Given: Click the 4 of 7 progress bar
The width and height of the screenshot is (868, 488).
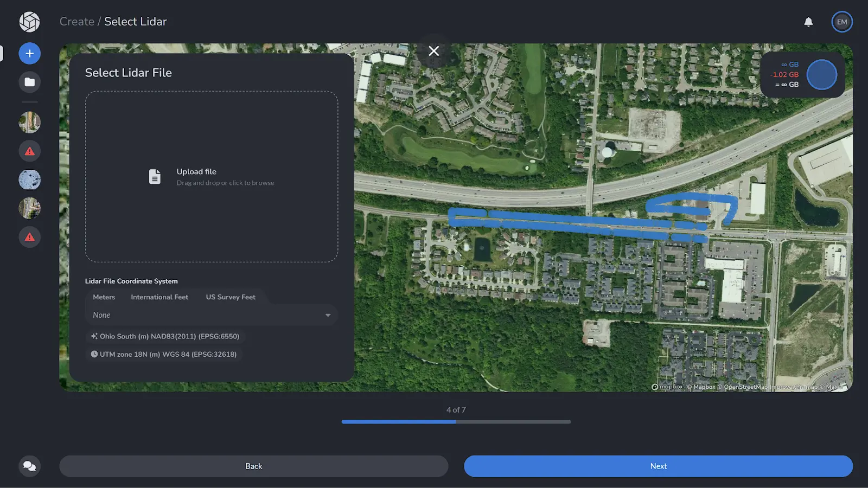Looking at the screenshot, I should click(x=456, y=421).
